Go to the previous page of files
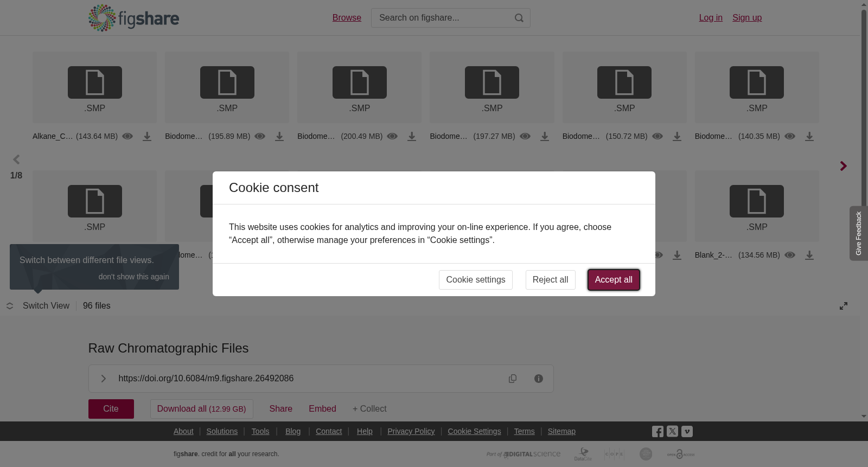The width and height of the screenshot is (868, 467). pos(16,159)
